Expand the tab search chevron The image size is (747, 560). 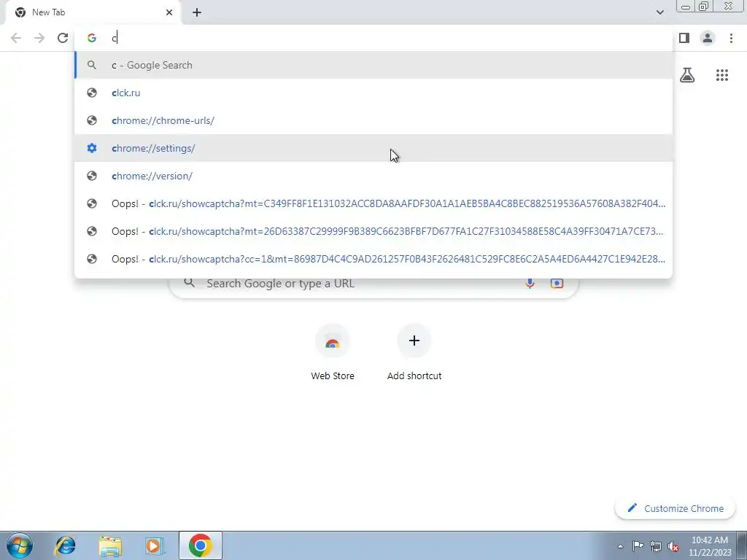pyautogui.click(x=659, y=12)
